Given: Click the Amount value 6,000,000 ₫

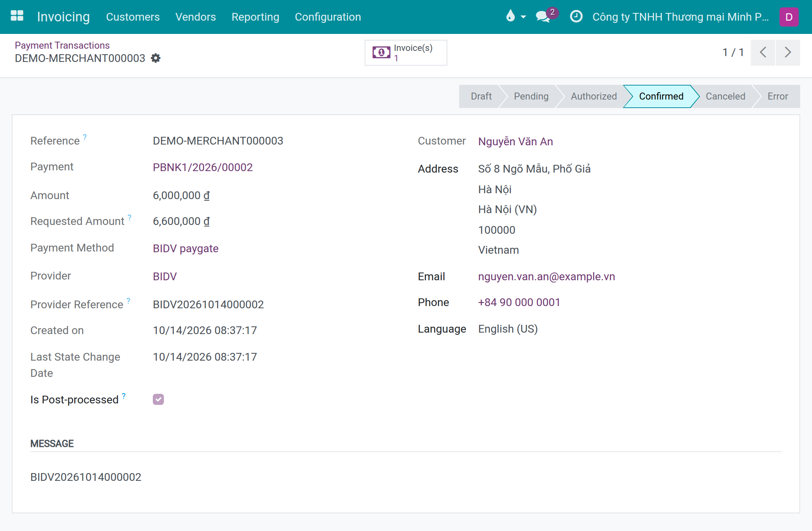Looking at the screenshot, I should (x=181, y=195).
